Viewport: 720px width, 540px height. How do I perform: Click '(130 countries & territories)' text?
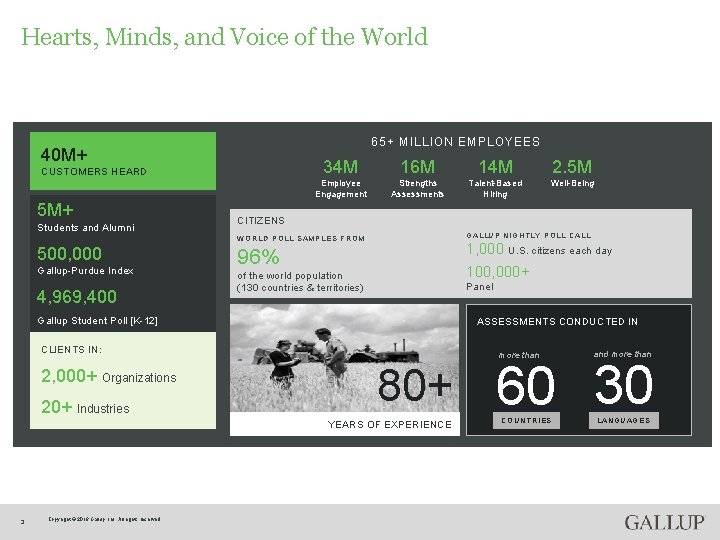coord(300,288)
